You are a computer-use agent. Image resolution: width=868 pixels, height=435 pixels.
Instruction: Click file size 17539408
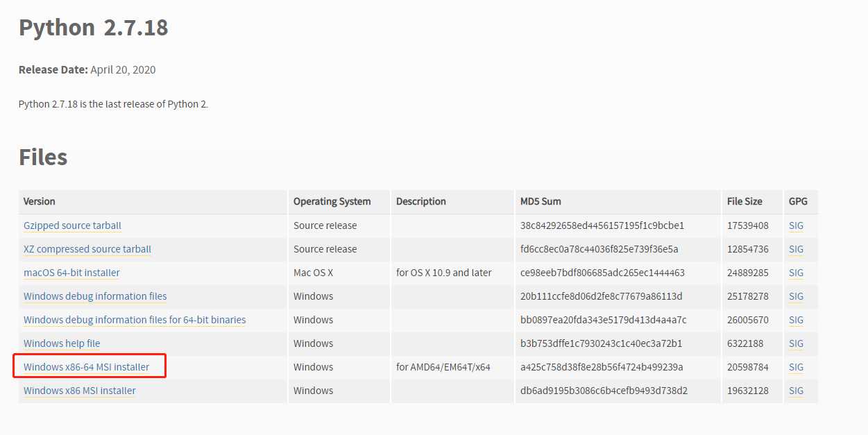(748, 225)
